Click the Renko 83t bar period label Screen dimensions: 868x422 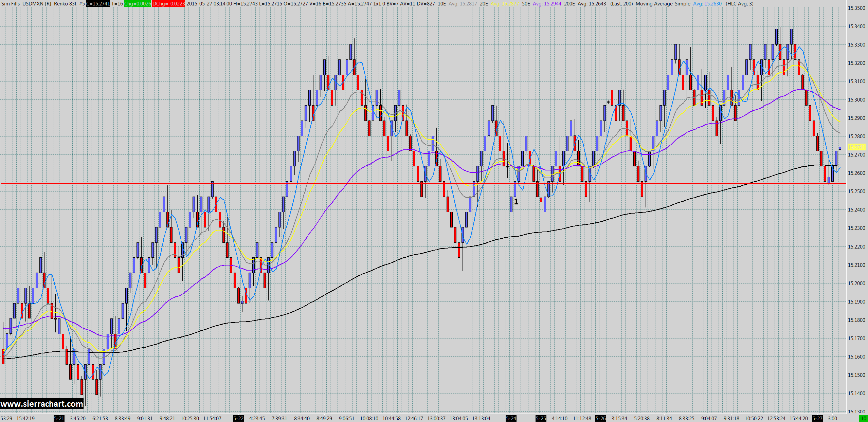(65, 4)
